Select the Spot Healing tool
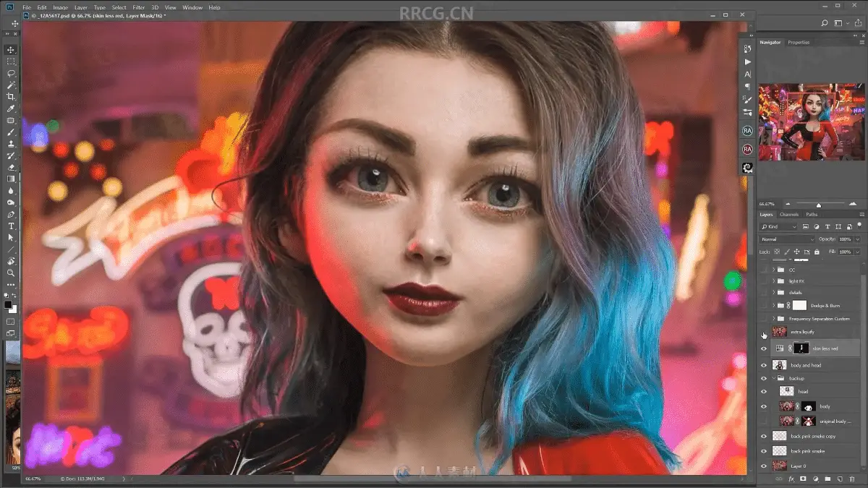Viewport: 868px width, 488px height. pos(11,120)
